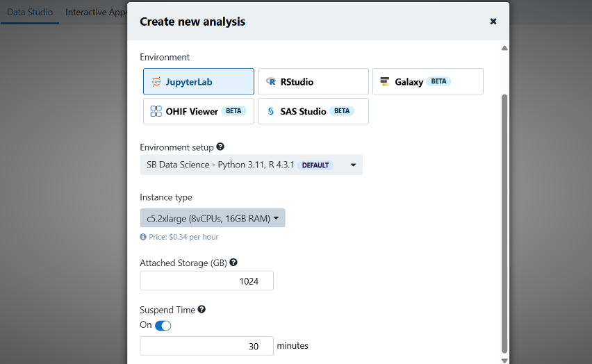Select the JupyterLab environment
The width and height of the screenshot is (592, 364).
[x=199, y=81]
